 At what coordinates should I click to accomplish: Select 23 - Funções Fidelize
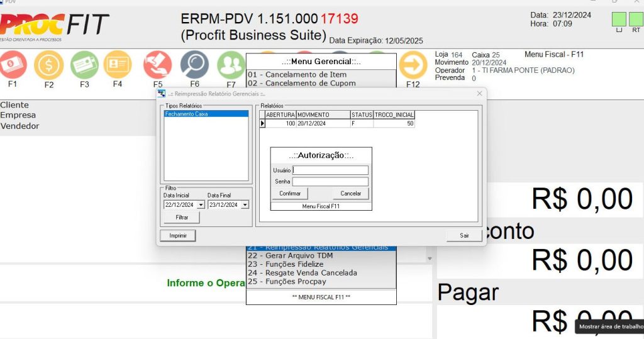click(x=321, y=264)
